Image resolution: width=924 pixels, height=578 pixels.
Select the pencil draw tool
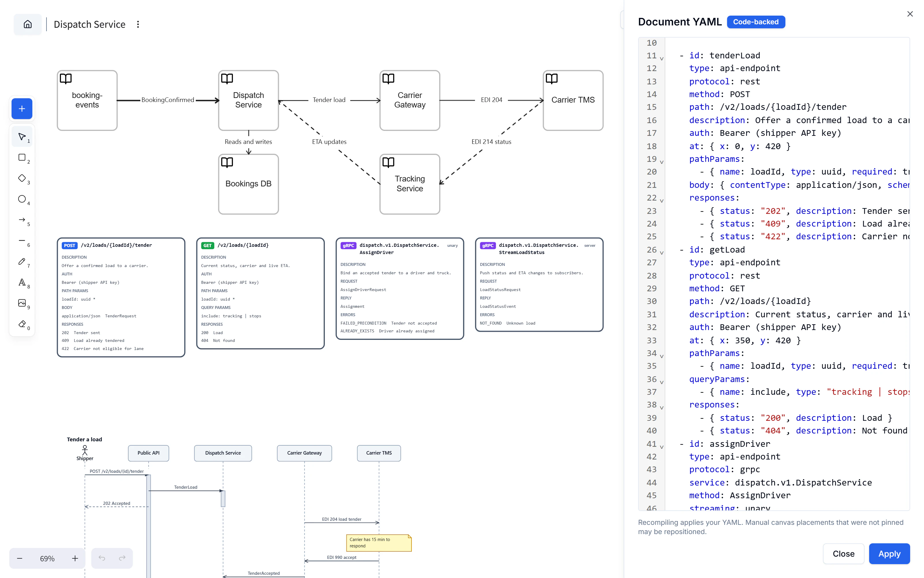pos(22,262)
